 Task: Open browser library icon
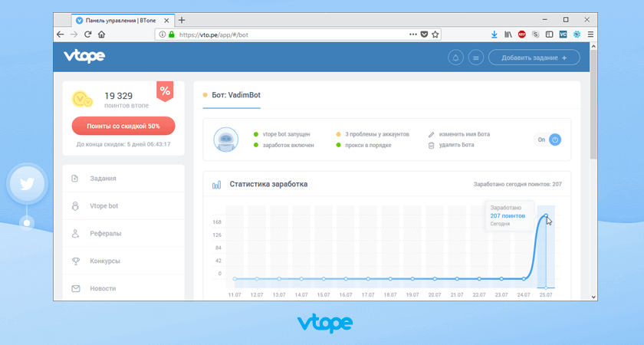click(508, 34)
